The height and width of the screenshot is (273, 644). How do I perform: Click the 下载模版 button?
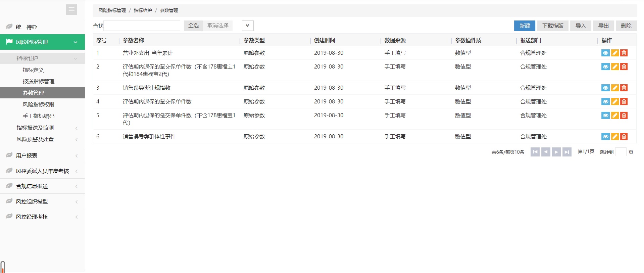(553, 26)
